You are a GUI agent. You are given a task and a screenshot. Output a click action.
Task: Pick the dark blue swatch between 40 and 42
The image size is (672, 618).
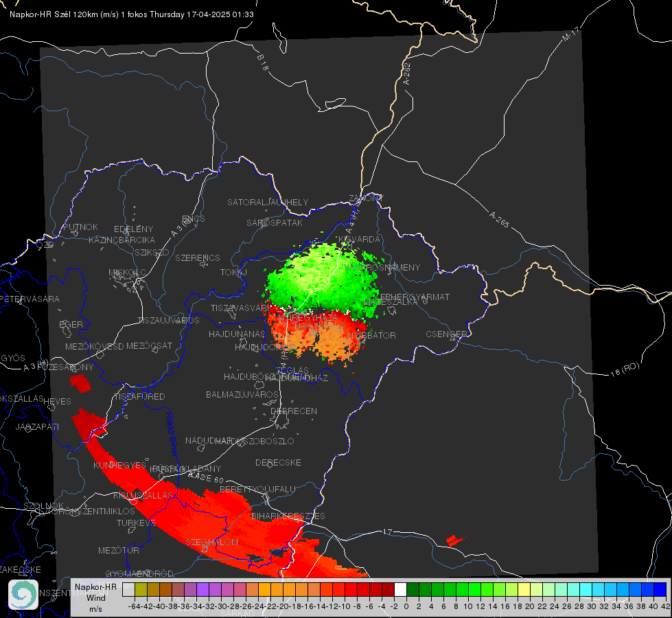coord(660,590)
